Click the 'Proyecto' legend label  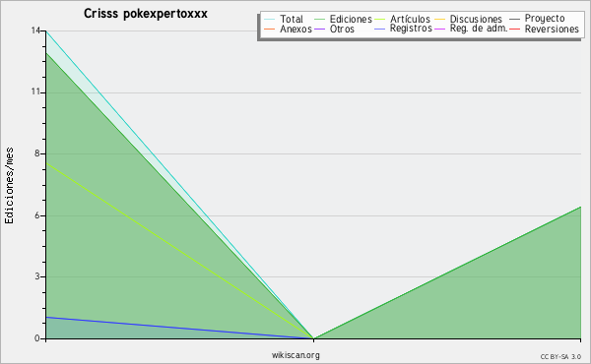545,19
